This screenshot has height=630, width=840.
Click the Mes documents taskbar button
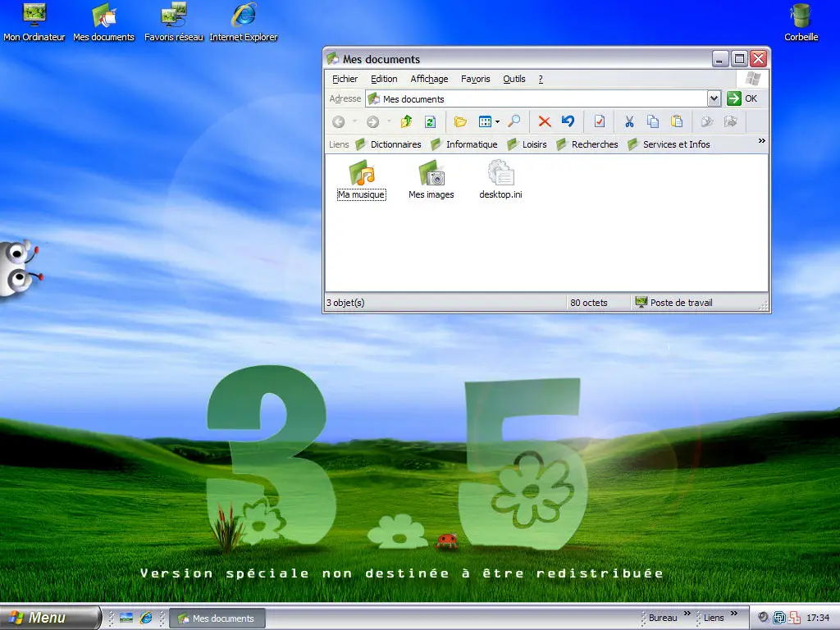click(x=217, y=619)
